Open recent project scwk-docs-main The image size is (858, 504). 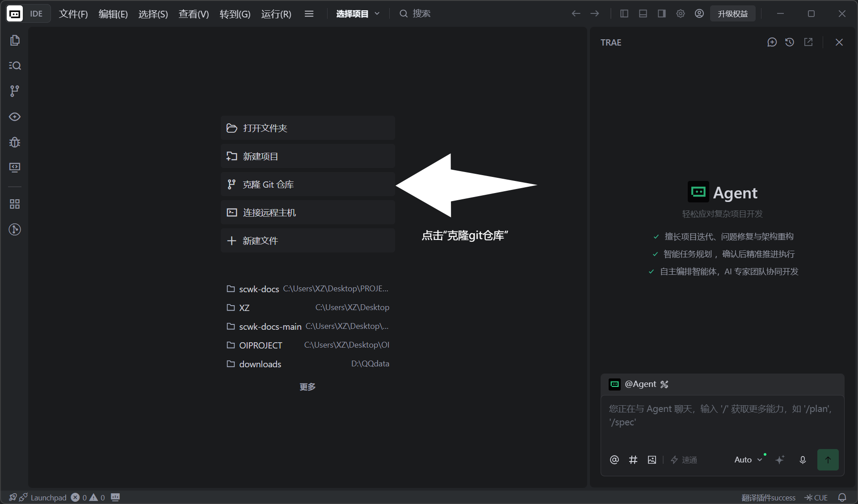[308, 327]
